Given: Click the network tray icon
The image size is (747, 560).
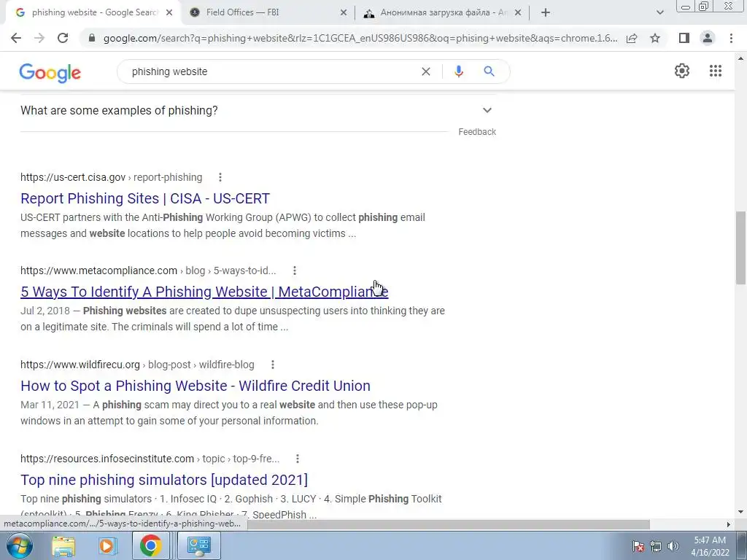Looking at the screenshot, I should [656, 546].
